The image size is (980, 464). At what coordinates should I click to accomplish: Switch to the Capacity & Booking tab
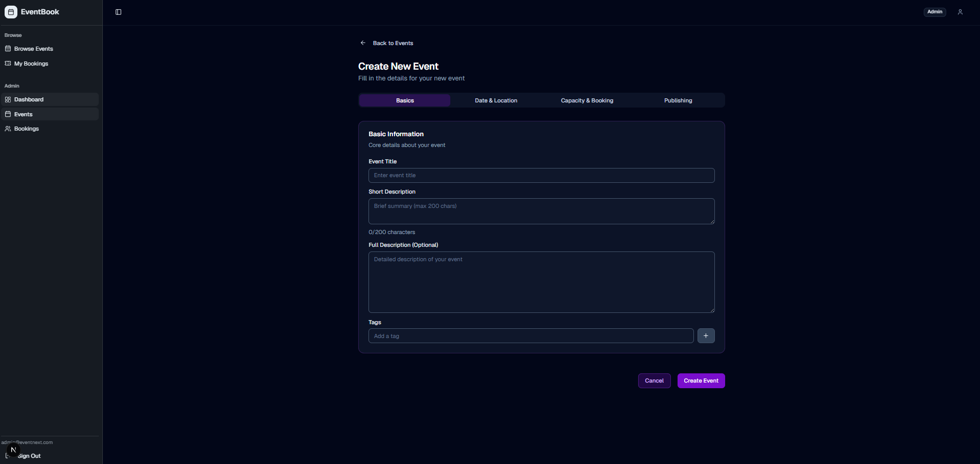pyautogui.click(x=586, y=100)
